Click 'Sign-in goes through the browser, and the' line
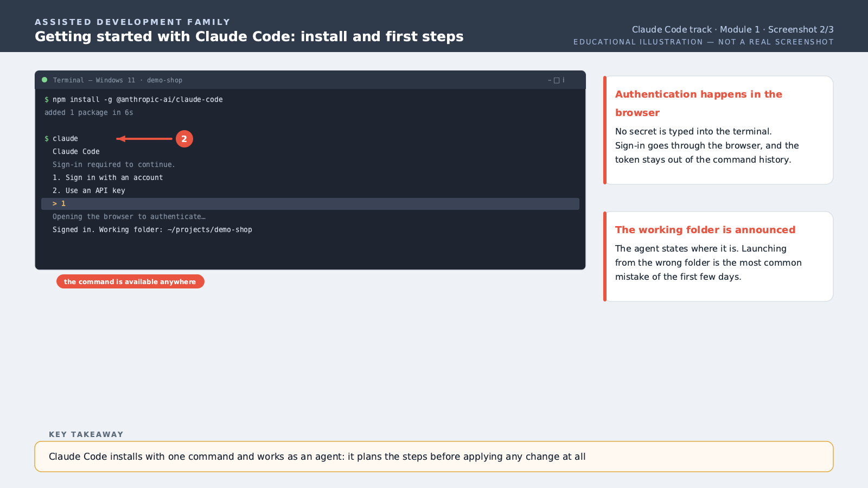 pos(707,145)
